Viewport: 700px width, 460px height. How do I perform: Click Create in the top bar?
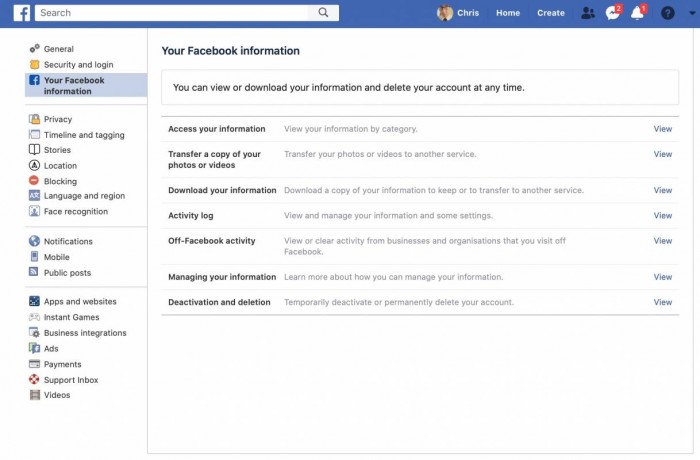(550, 13)
